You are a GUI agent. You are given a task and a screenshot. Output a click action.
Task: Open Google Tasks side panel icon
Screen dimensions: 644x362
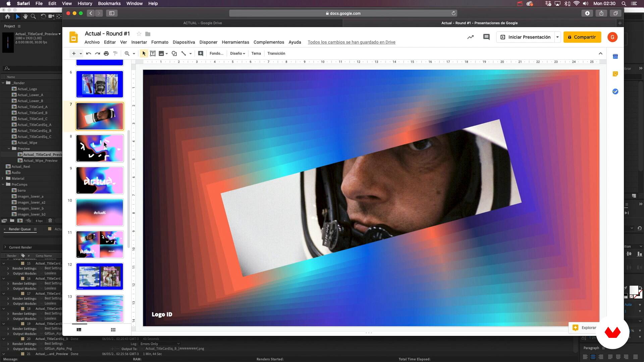[x=615, y=92]
